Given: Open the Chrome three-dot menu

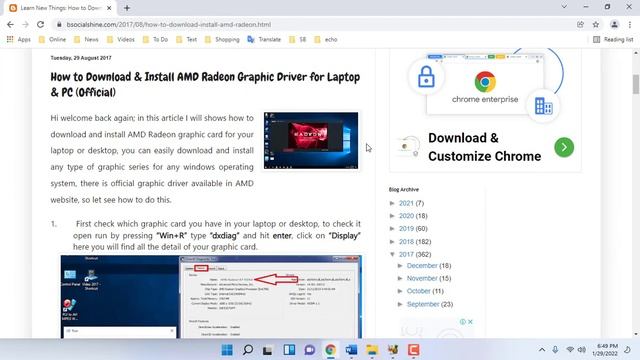Looking at the screenshot, I should click(630, 24).
